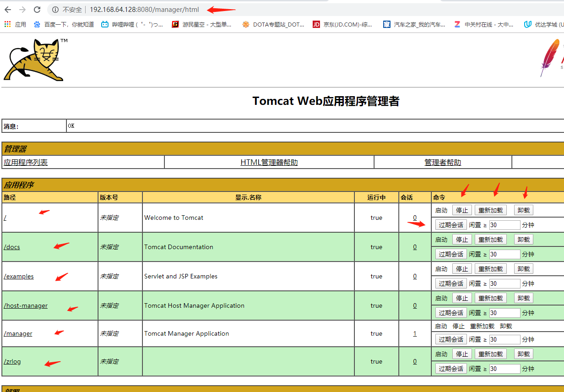Viewport: 564px width, 392px height.
Task: Undeploy the /host-manager application
Action: pyautogui.click(x=524, y=298)
